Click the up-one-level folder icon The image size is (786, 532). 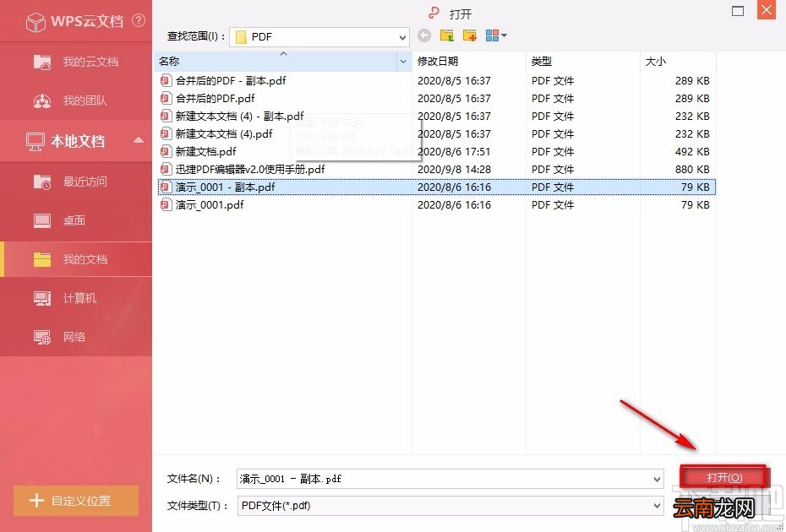pyautogui.click(x=446, y=35)
